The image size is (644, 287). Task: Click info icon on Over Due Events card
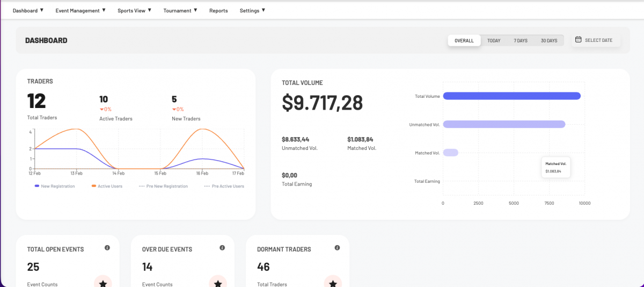(222, 248)
